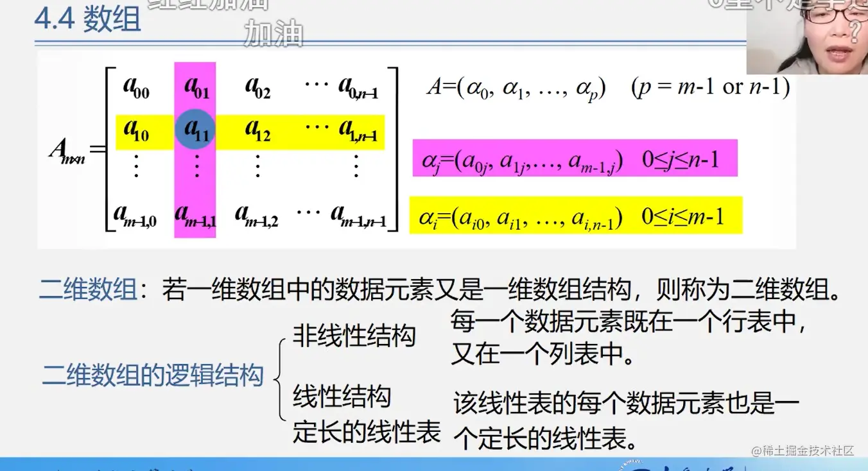Click the line "又在一个列表中。"
The image size is (868, 471).
pos(542,354)
